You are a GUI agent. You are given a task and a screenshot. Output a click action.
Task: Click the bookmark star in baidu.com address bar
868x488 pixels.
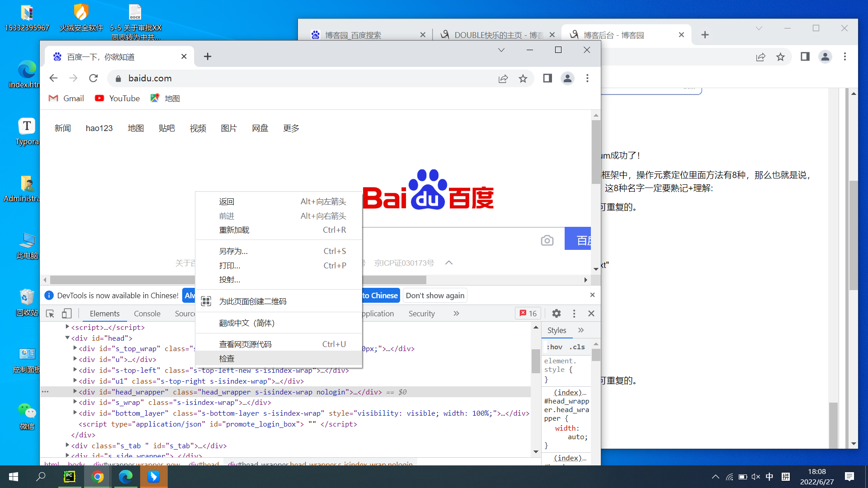(x=523, y=79)
